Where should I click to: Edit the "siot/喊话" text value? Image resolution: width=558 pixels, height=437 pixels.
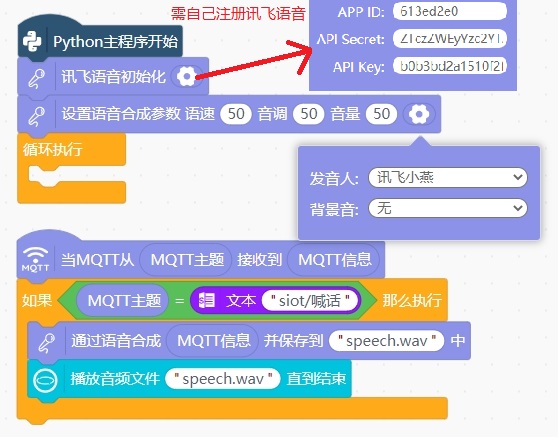pos(310,300)
